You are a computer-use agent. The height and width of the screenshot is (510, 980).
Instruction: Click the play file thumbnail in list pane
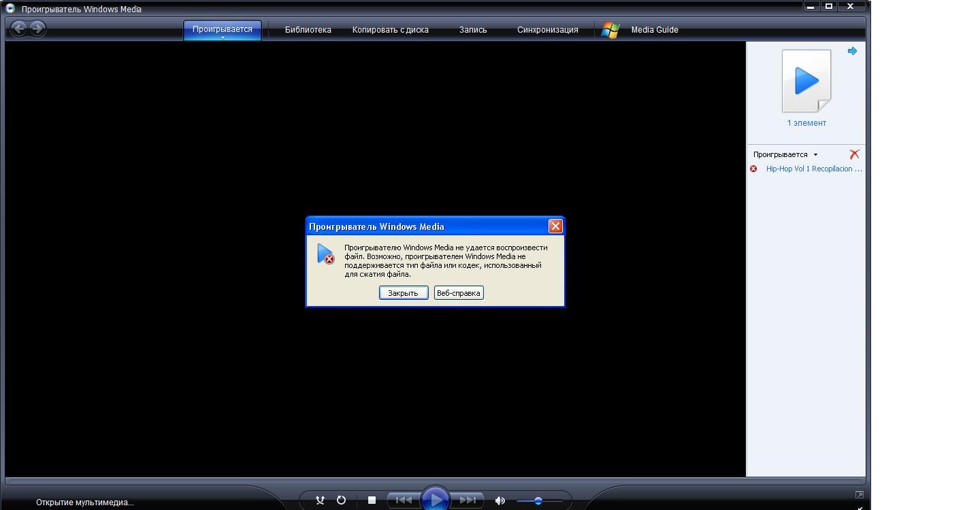806,81
